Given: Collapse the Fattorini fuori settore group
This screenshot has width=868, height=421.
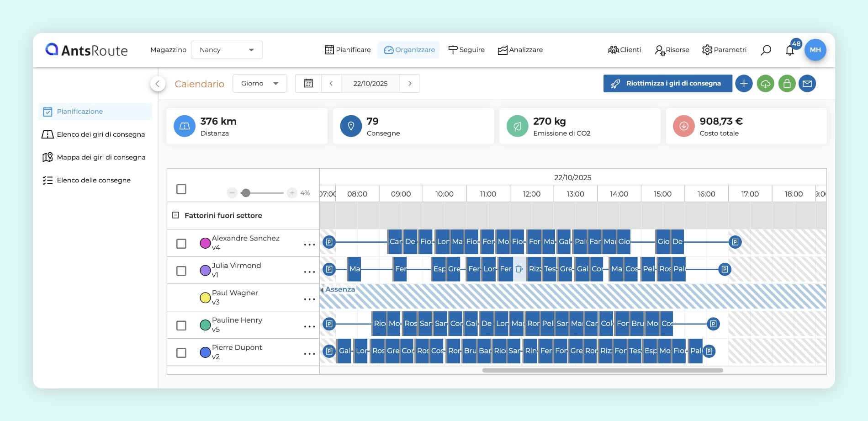Looking at the screenshot, I should click(175, 215).
